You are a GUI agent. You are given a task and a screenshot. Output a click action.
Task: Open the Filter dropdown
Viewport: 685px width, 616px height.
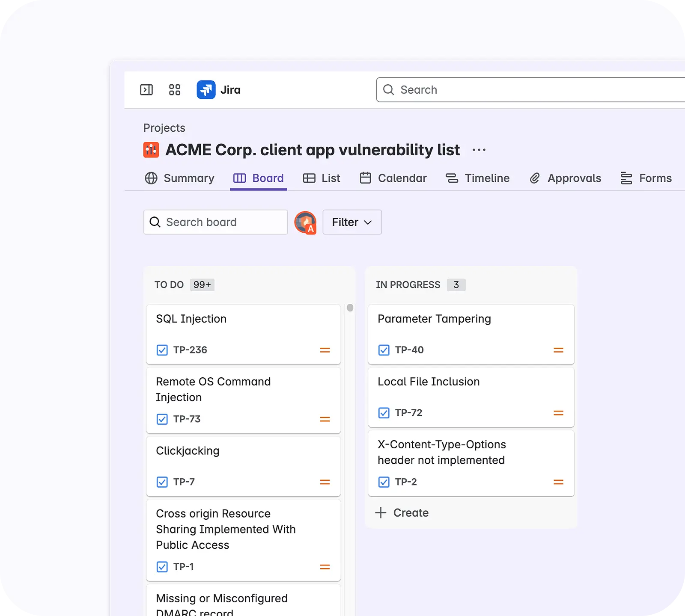pyautogui.click(x=352, y=222)
